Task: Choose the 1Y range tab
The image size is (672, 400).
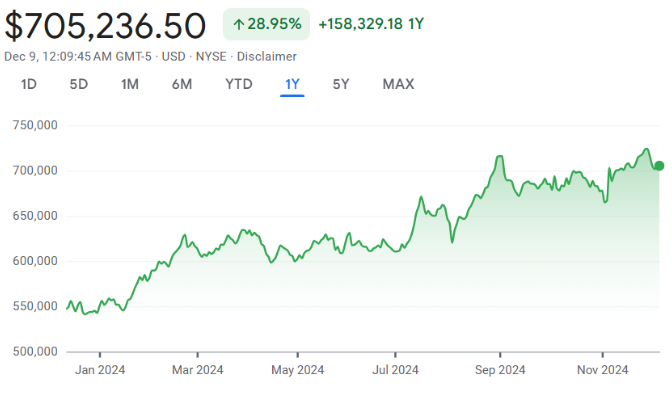Action: 292,84
